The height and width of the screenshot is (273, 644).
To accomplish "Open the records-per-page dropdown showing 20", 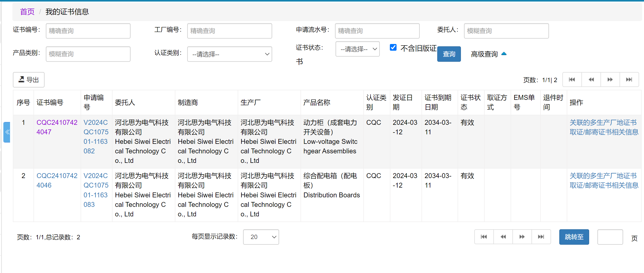I will pos(261,237).
